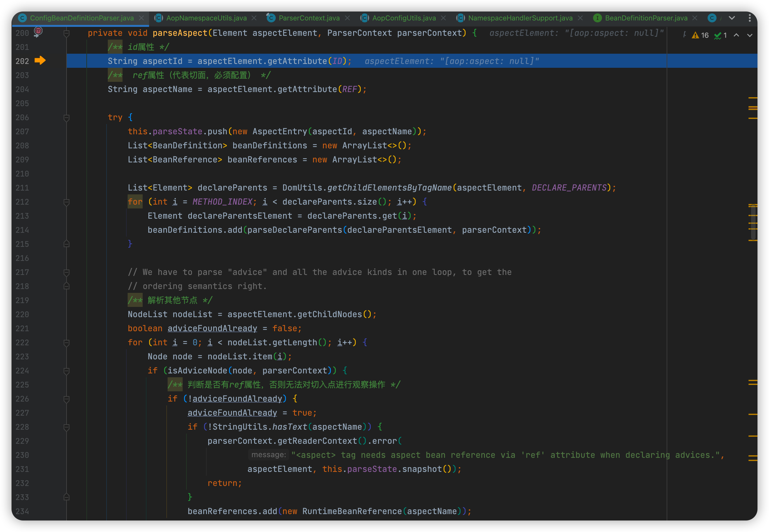This screenshot has height=532, width=769.
Task: Collapse the parseAspect method fold marker
Action: (66, 33)
